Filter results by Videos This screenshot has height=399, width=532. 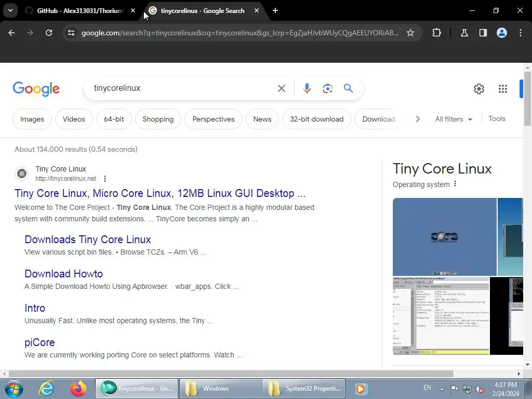tap(74, 119)
